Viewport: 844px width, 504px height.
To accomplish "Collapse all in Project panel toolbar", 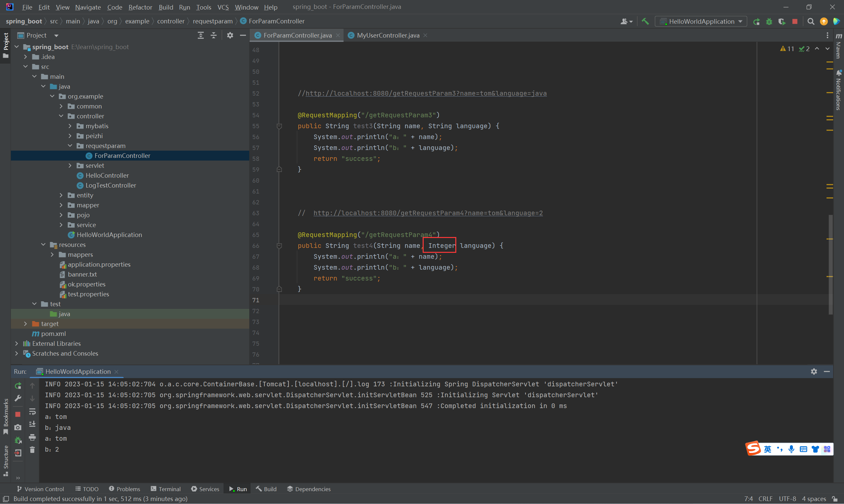I will pos(214,35).
